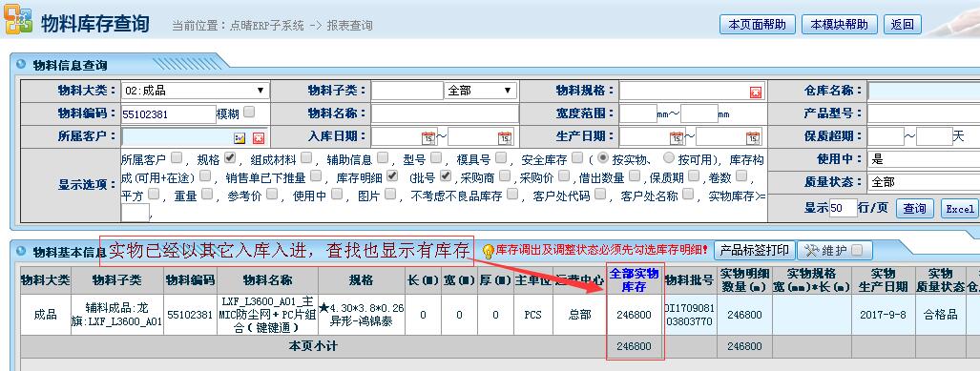Image resolution: width=980 pixels, height=371 pixels.
Task: Uncheck the 规格 display option
Action: 229,157
